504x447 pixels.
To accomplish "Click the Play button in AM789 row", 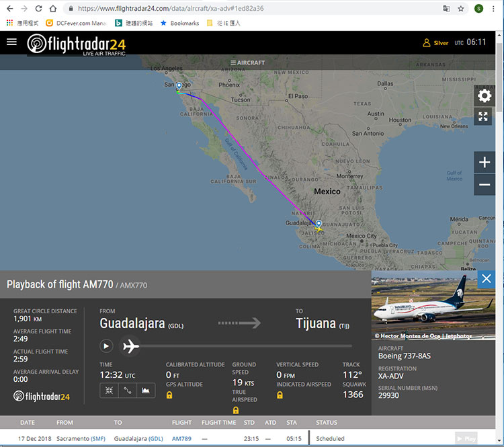I will pos(466,439).
